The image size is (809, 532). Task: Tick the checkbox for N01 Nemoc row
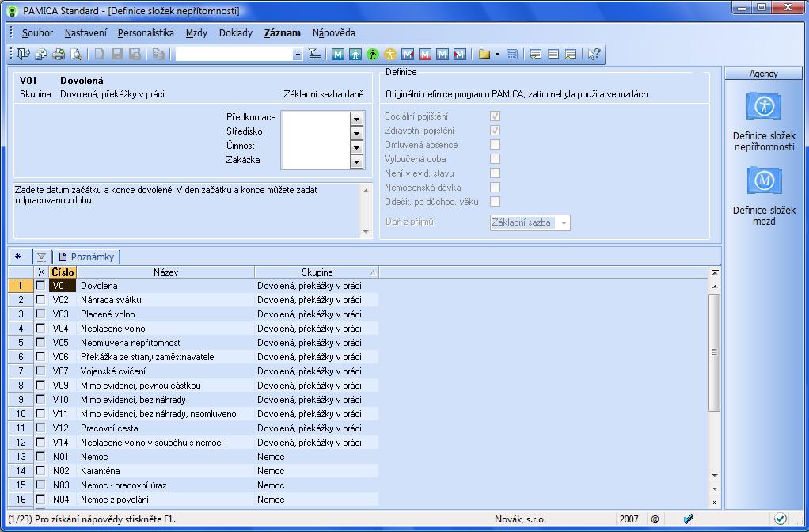[41, 457]
